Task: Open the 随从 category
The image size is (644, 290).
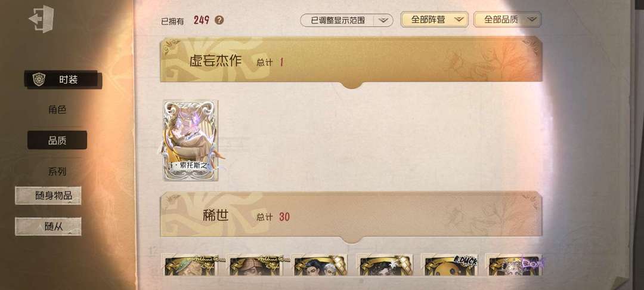Action: tap(48, 226)
